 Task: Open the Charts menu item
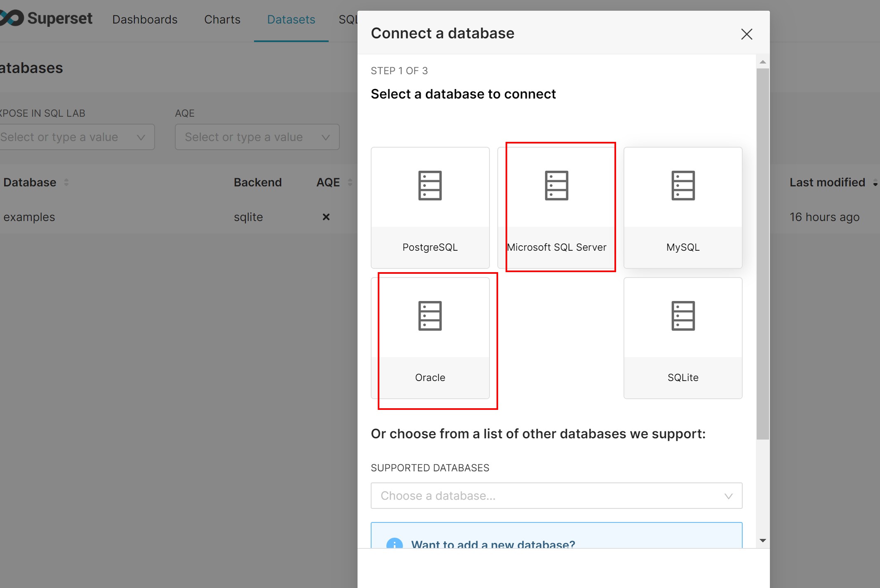pos(222,19)
